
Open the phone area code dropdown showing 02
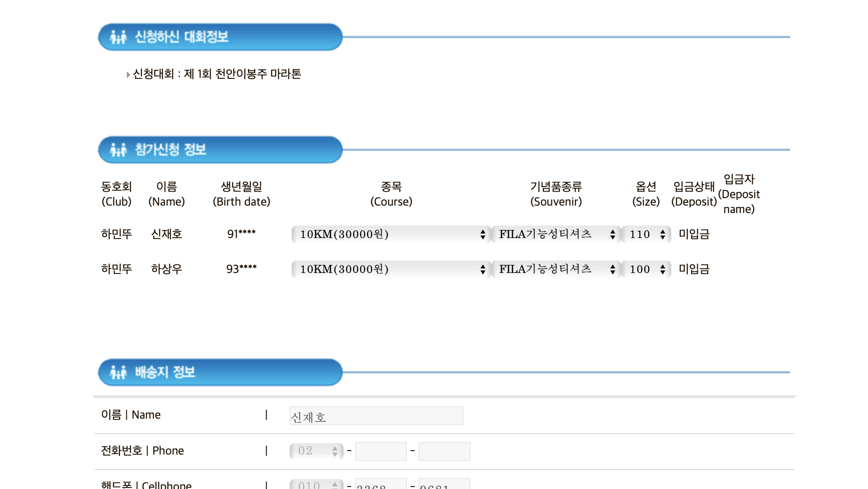[317, 451]
